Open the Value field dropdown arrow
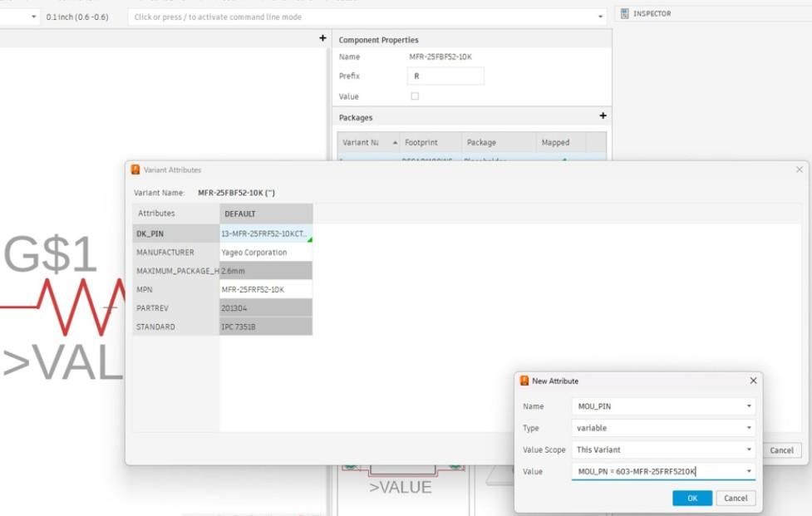The width and height of the screenshot is (812, 516). [x=749, y=471]
